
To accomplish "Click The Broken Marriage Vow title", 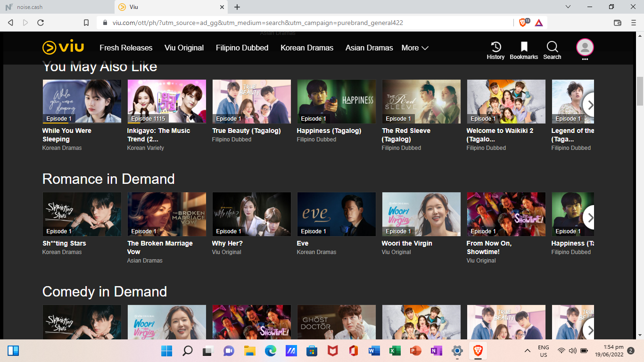I will click(x=160, y=247).
